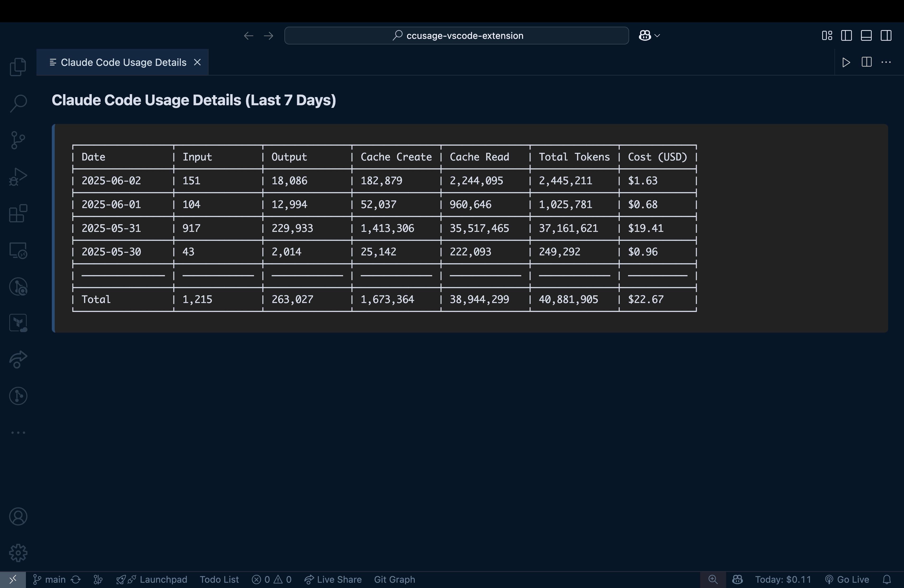Image resolution: width=904 pixels, height=588 pixels.
Task: Open the Copilot chat dropdown arrow
Action: (x=657, y=36)
